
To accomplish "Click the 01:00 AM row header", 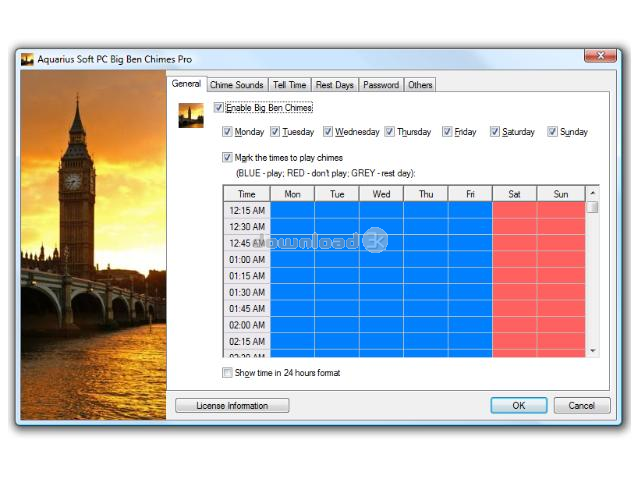I will point(247,259).
